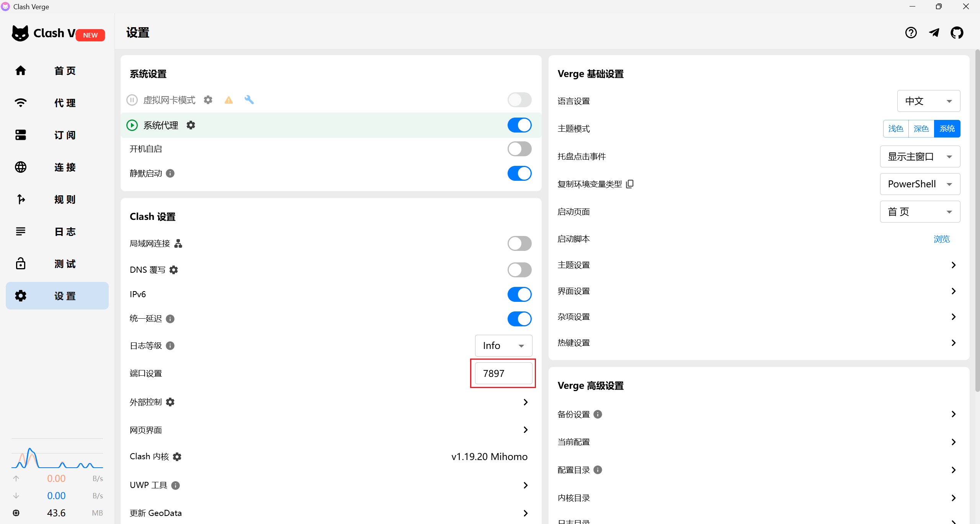Toggle the 开机自启 switch
This screenshot has width=980, height=524.
point(519,149)
